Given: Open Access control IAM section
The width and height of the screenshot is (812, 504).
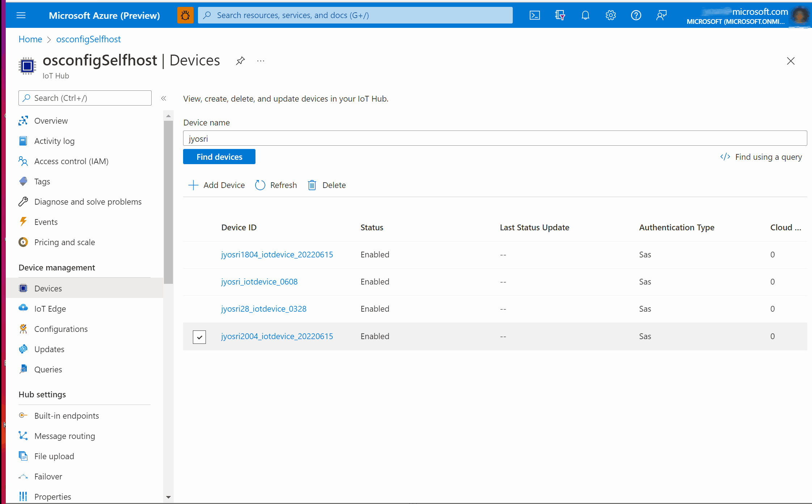Looking at the screenshot, I should (x=71, y=161).
